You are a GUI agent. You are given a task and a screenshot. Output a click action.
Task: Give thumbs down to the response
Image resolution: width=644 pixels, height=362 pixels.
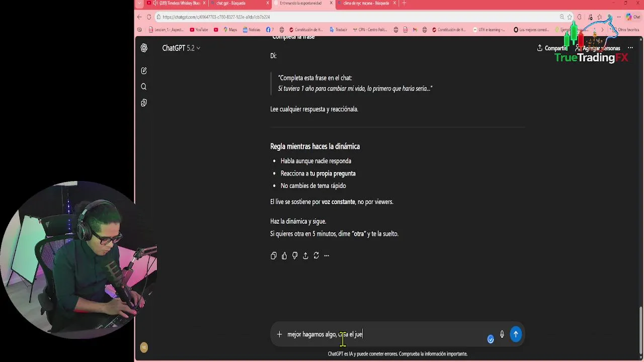pyautogui.click(x=295, y=256)
